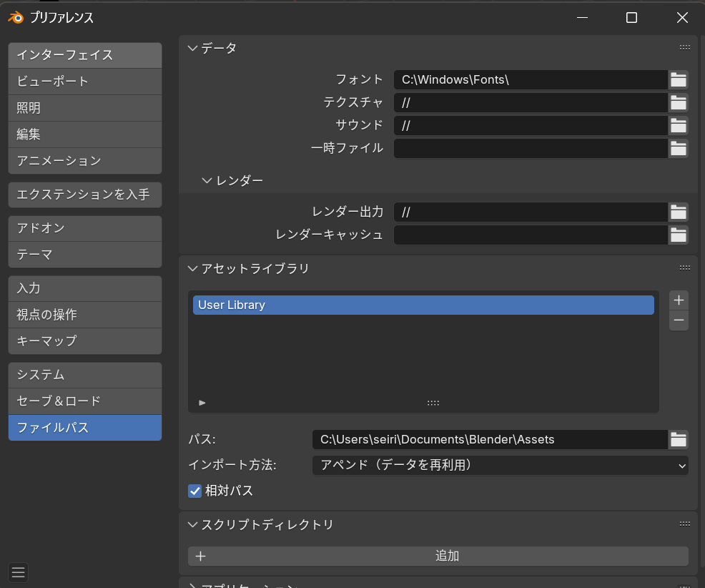The image size is (705, 588).
Task: Collapse the レンダー subpanel
Action: point(207,180)
